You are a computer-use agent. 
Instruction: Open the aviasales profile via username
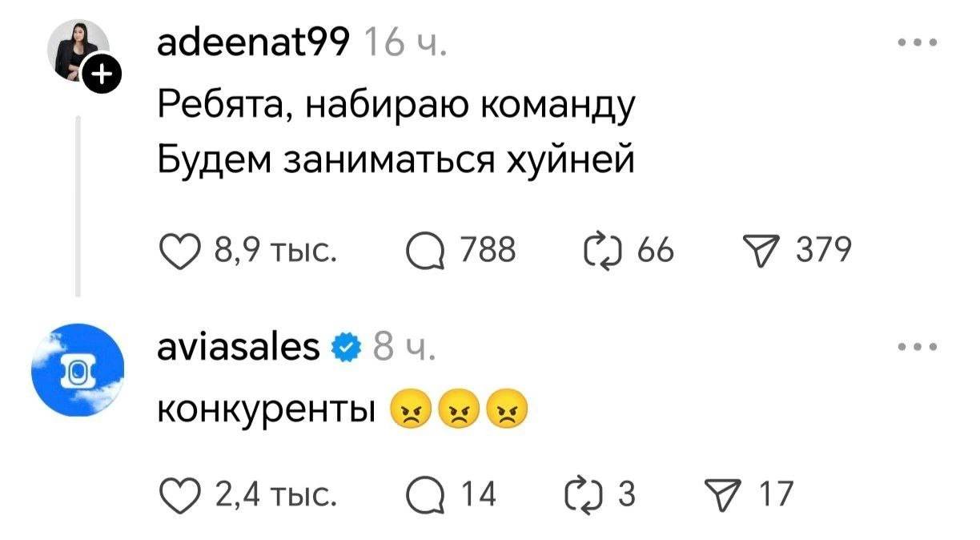click(238, 349)
